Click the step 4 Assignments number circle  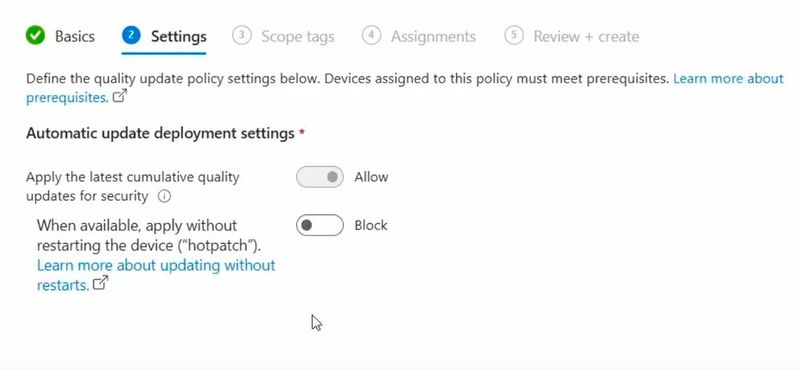click(371, 35)
